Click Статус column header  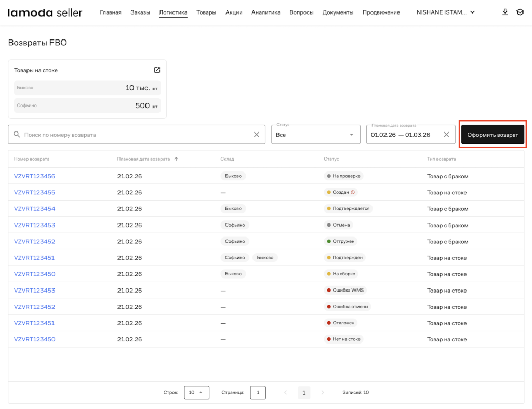tap(331, 159)
